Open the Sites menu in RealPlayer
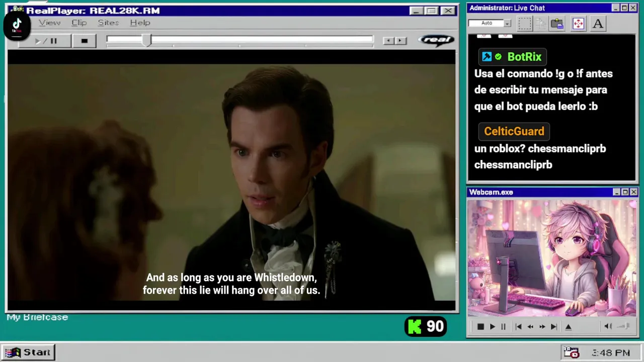This screenshot has height=362, width=644. [108, 23]
